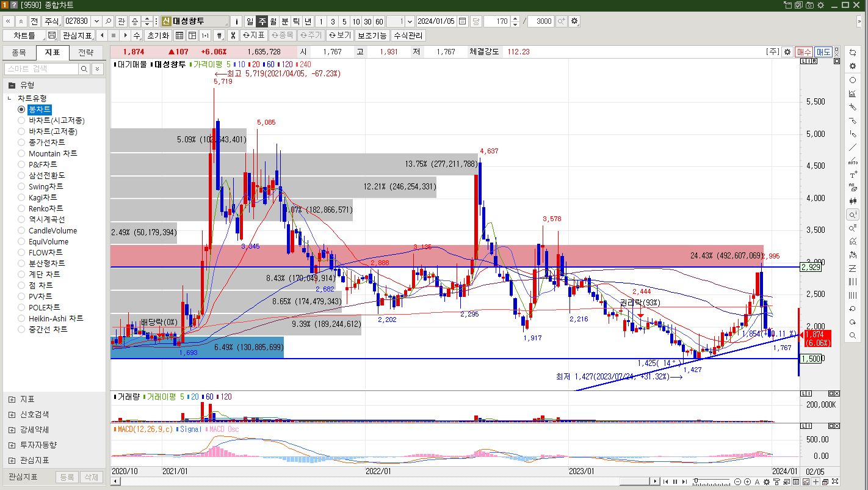Screen dimensions: 868x490
Task: Select the 일 daily period button
Action: [250, 21]
